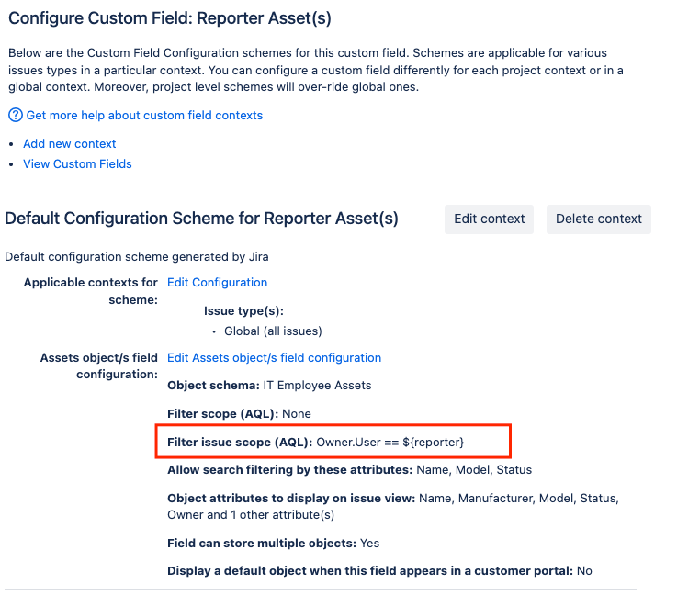
Task: Open Edit Assets object/s field configuration link
Action: tap(274, 357)
